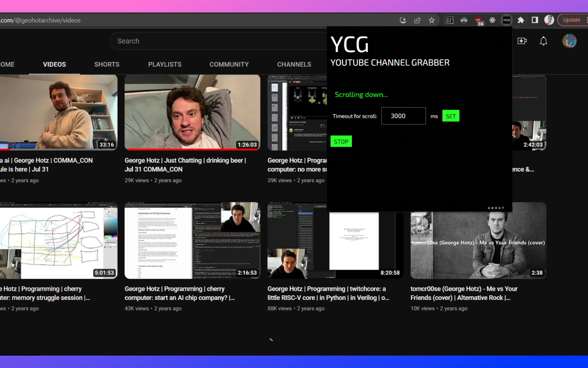Open the Extensions puzzle piece menu
588x368 pixels.
pyautogui.click(x=520, y=20)
